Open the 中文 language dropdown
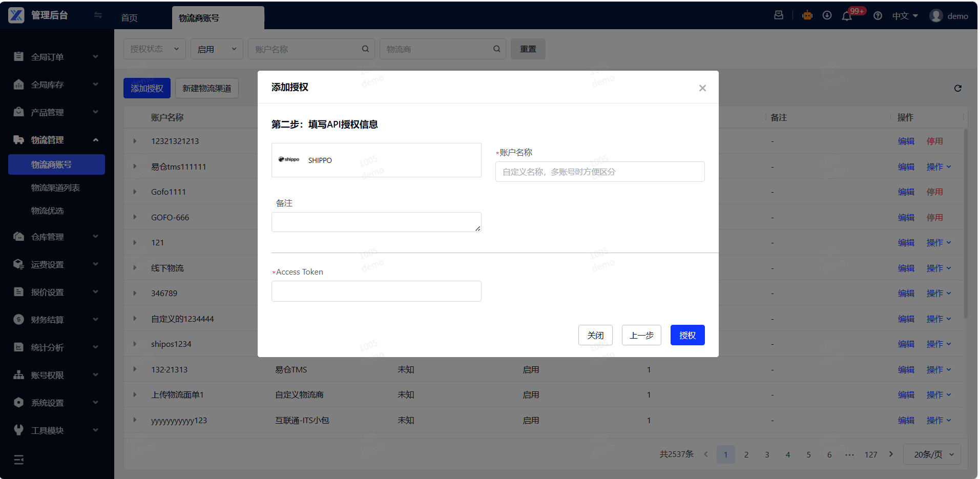 pos(905,16)
